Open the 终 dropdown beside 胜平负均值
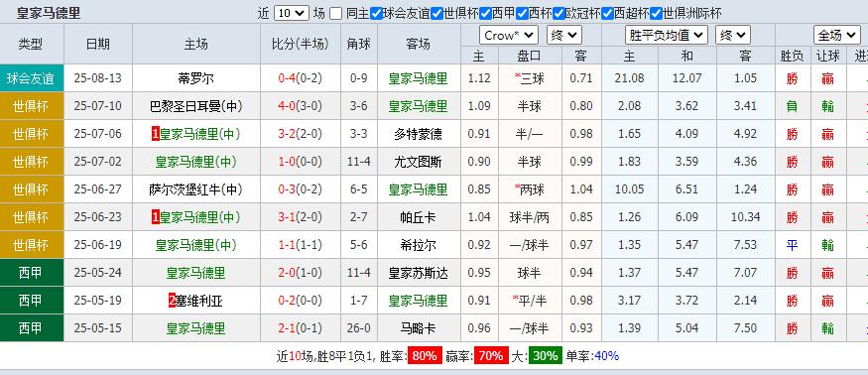 coord(733,36)
